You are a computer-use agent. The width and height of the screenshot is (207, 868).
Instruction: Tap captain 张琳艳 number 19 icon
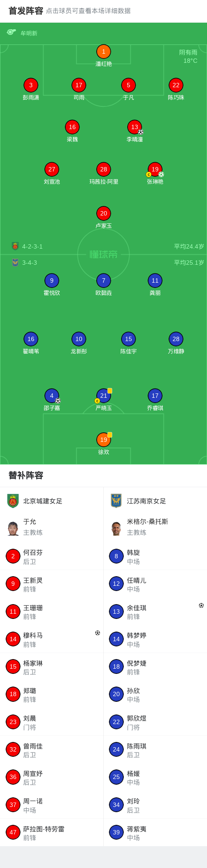coord(155,169)
